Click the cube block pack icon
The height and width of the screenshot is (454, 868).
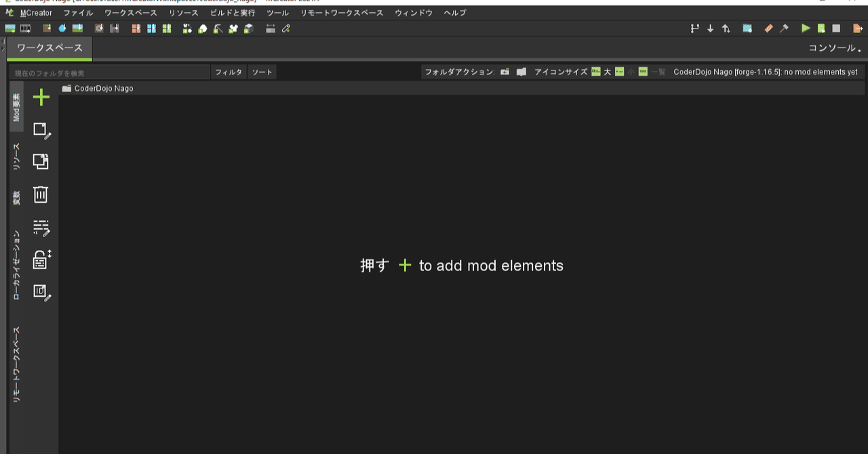click(x=248, y=28)
